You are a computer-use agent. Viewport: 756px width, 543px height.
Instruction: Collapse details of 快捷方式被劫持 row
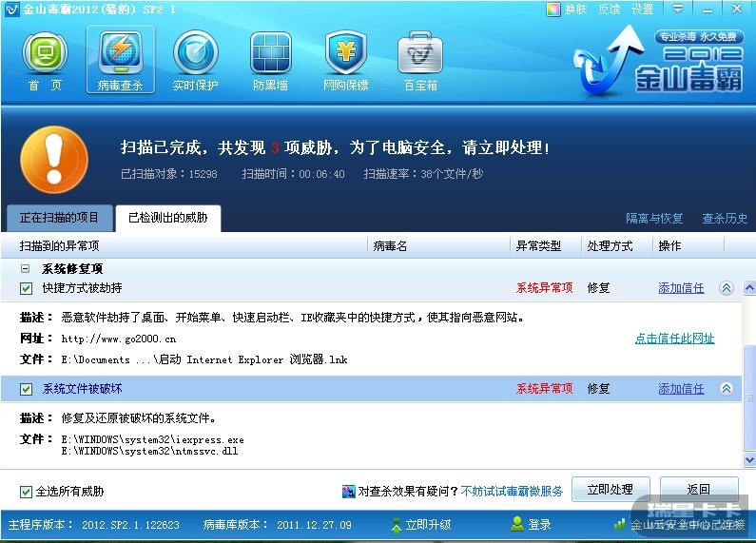[x=727, y=288]
